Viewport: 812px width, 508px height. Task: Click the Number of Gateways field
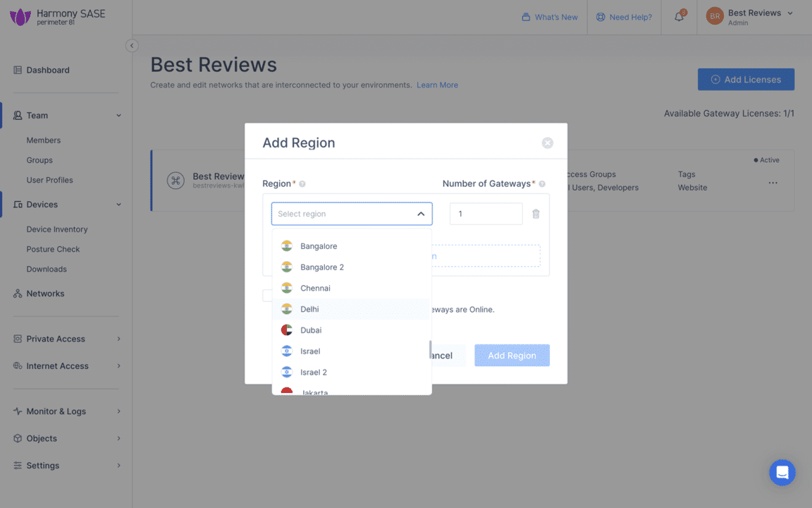click(x=486, y=214)
